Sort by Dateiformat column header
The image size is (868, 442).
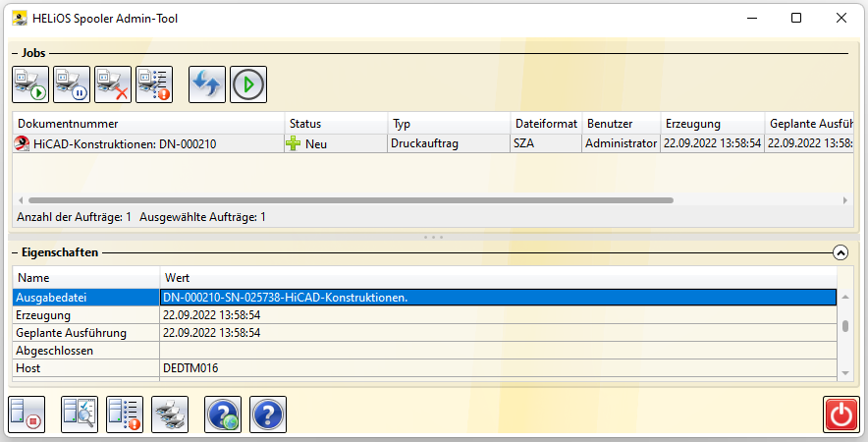click(x=546, y=124)
